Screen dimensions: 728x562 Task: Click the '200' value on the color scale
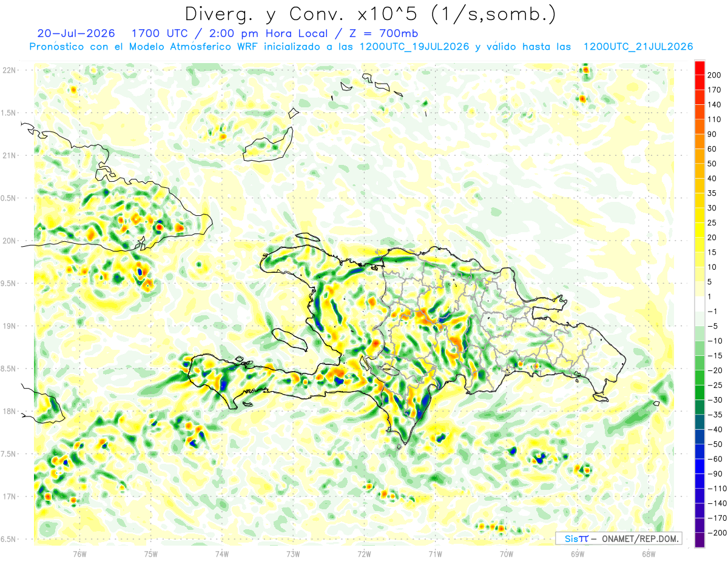pos(714,75)
